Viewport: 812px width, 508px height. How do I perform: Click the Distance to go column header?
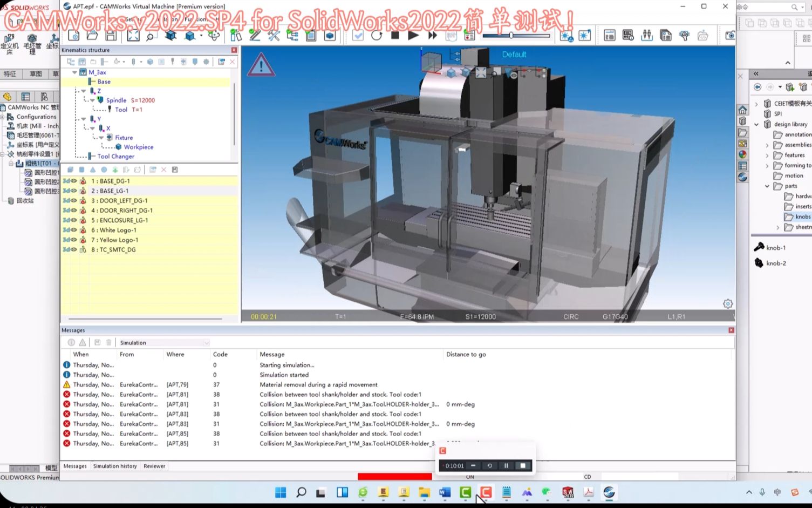pos(466,355)
